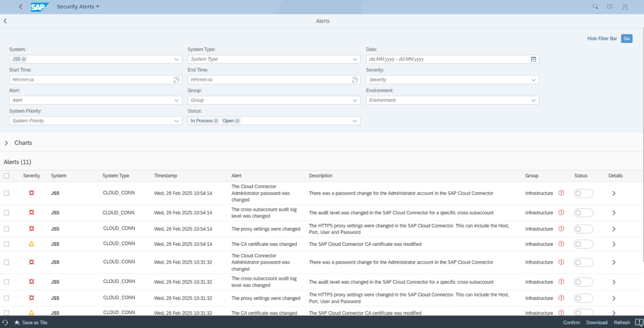Click the yellow warning icon for the CA certificate alert

coord(31,244)
